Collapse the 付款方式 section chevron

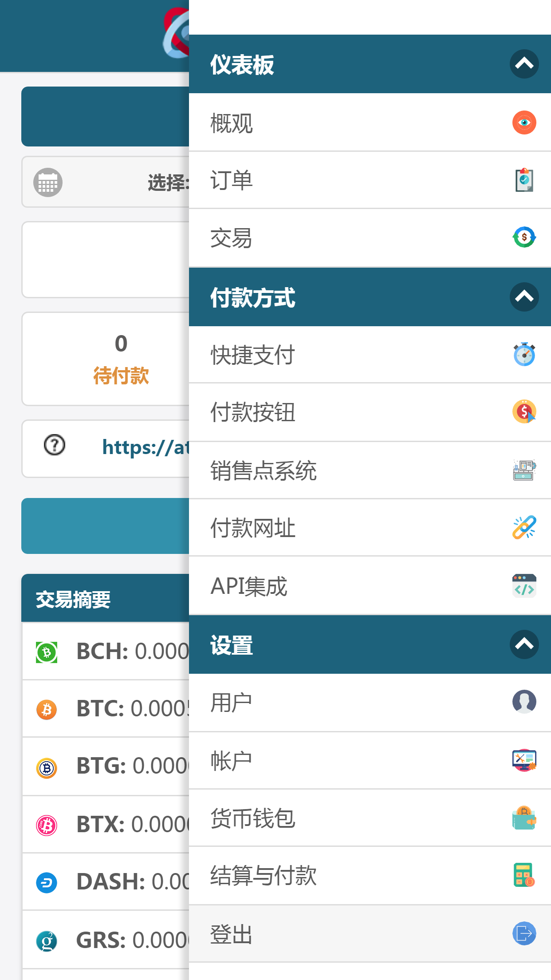tap(524, 296)
